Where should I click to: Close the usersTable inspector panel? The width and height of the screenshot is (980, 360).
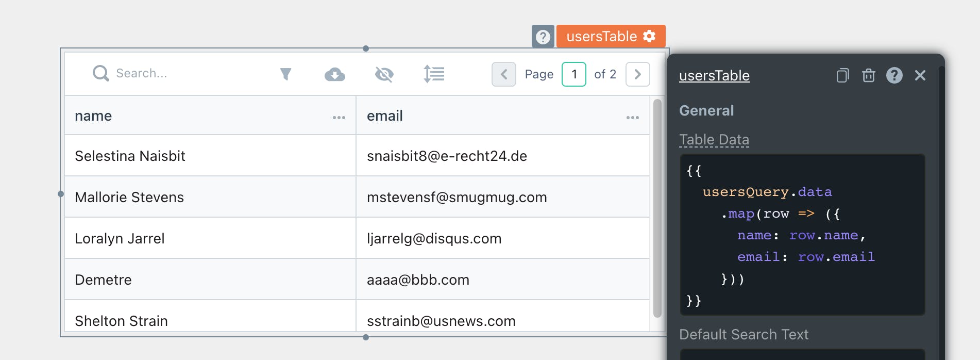[920, 75]
